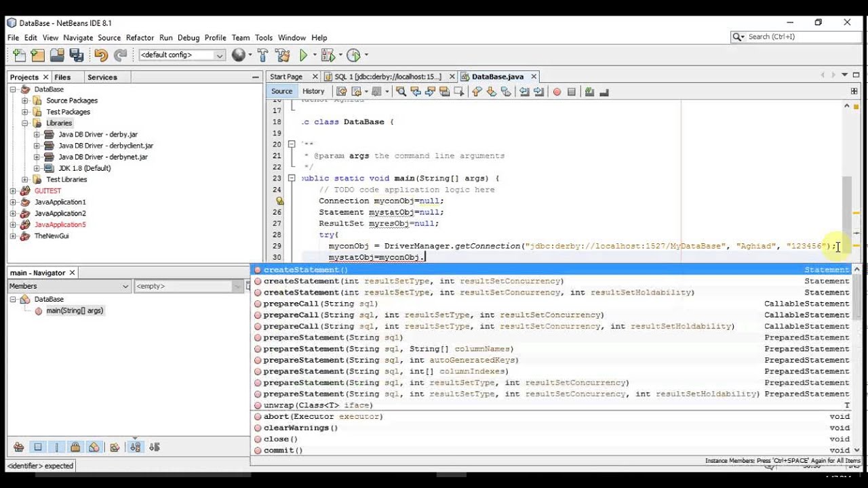Click the New Project toolbar icon
This screenshot has height=488, width=868.
[x=38, y=56]
